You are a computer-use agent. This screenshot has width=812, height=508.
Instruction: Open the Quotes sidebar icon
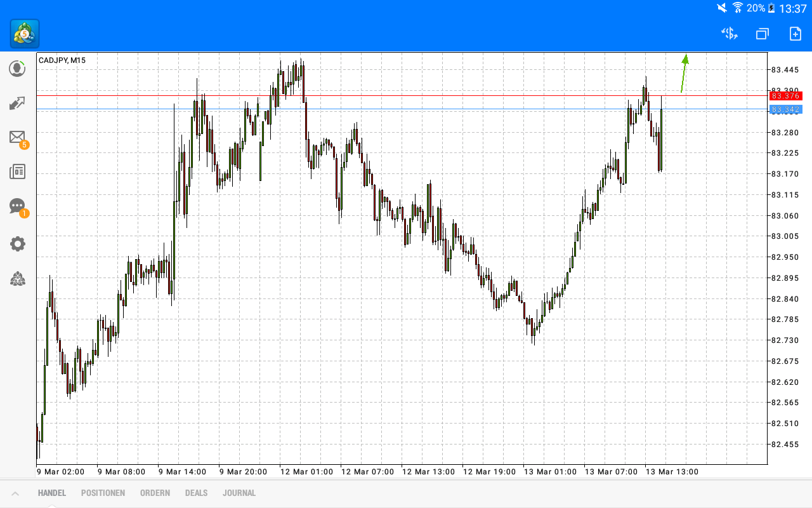(x=17, y=69)
